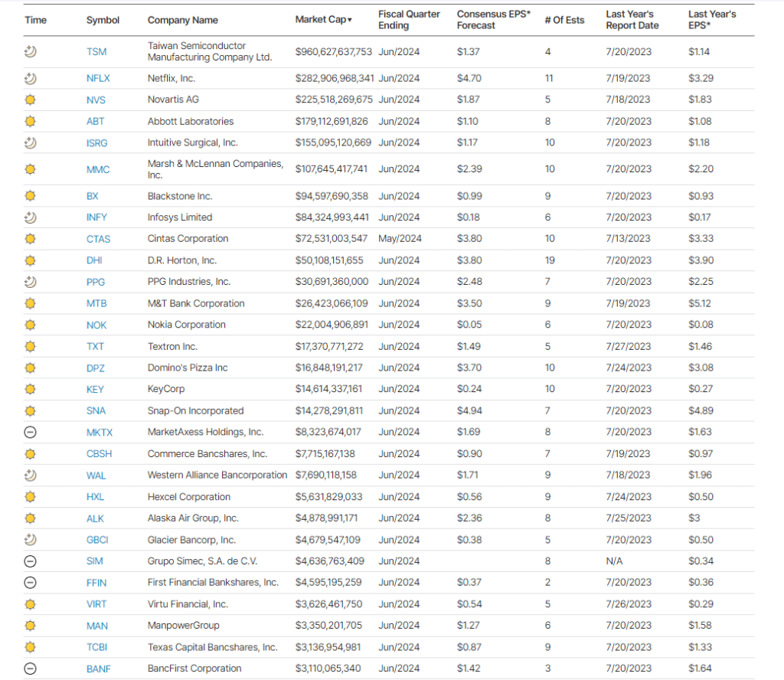Click the sun time icon for DPZ
Viewport: 784px width, 680px height.
point(30,368)
